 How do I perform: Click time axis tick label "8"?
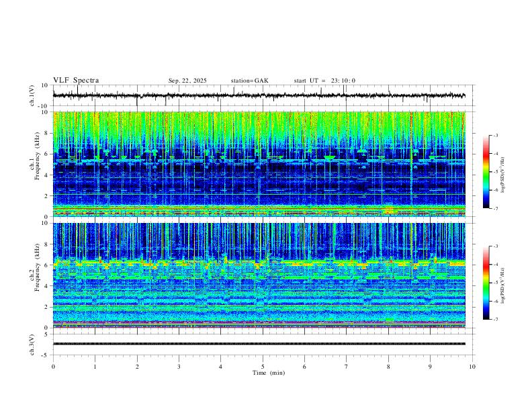[x=388, y=367]
